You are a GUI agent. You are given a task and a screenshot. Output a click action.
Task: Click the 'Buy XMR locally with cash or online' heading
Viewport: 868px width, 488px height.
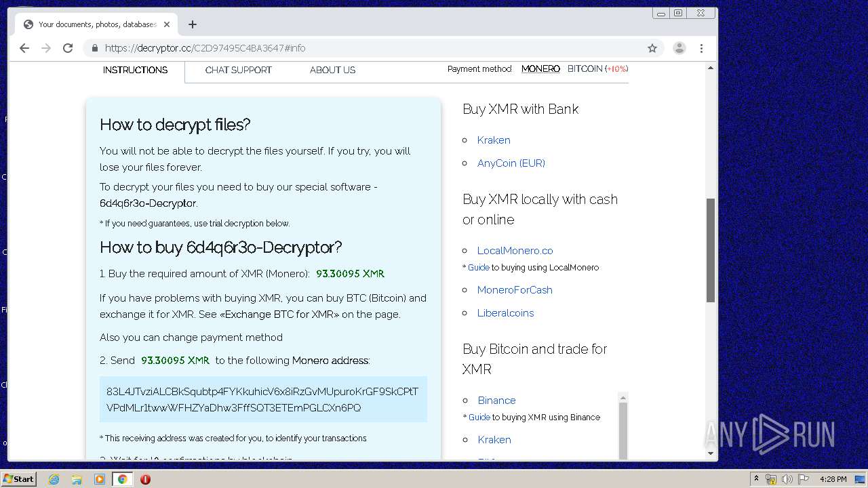(x=540, y=209)
